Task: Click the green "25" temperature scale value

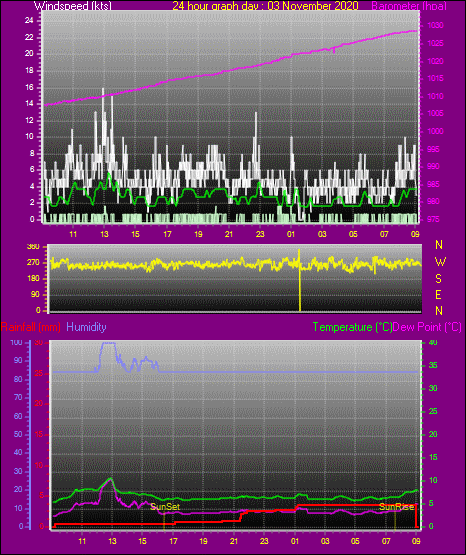Action: (x=433, y=411)
